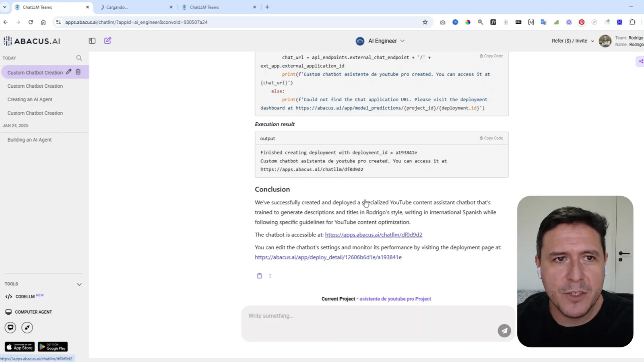The width and height of the screenshot is (644, 362).
Task: Open message options via three-dot menu
Action: (270, 276)
